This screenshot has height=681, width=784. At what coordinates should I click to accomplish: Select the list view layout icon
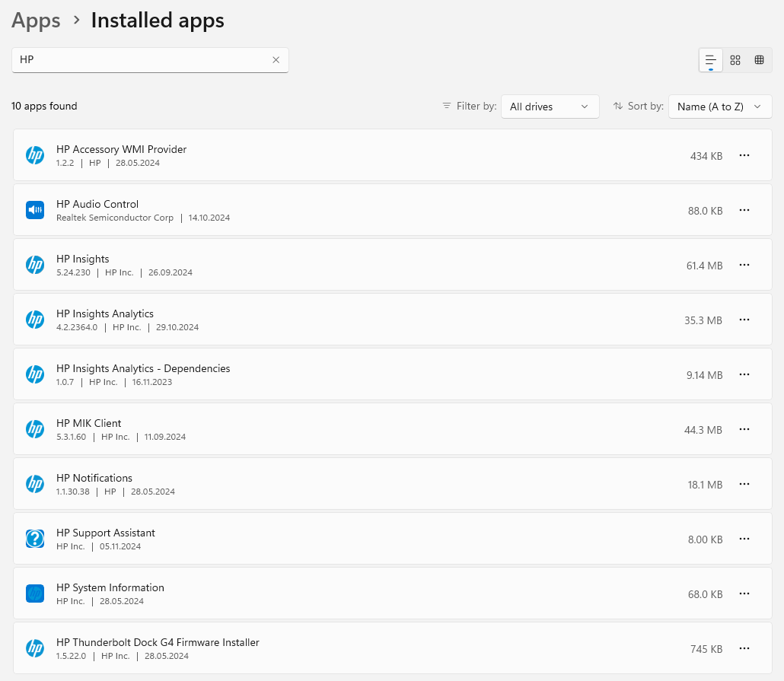point(710,59)
